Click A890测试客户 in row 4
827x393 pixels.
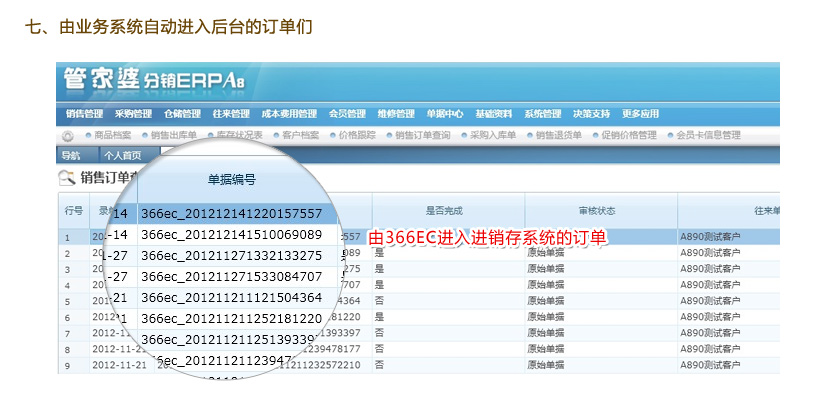click(x=710, y=285)
